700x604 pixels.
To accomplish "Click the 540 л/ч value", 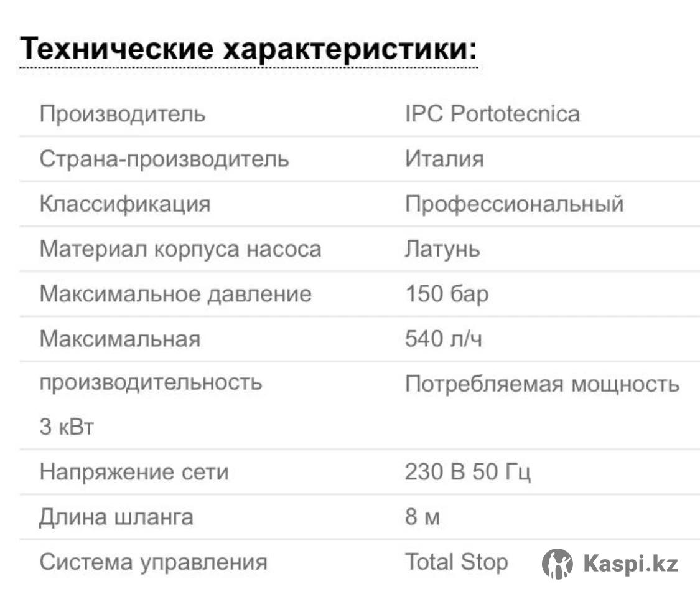I will [x=444, y=339].
